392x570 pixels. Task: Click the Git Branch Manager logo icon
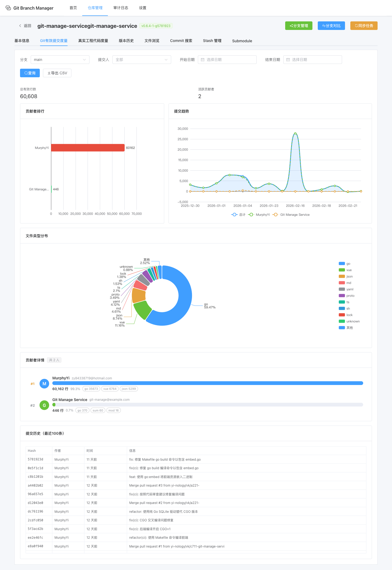(8, 8)
